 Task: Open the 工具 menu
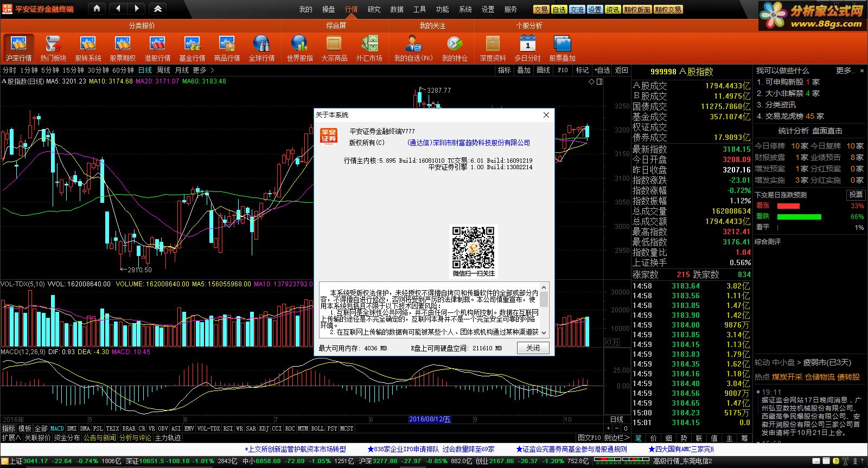pos(419,9)
